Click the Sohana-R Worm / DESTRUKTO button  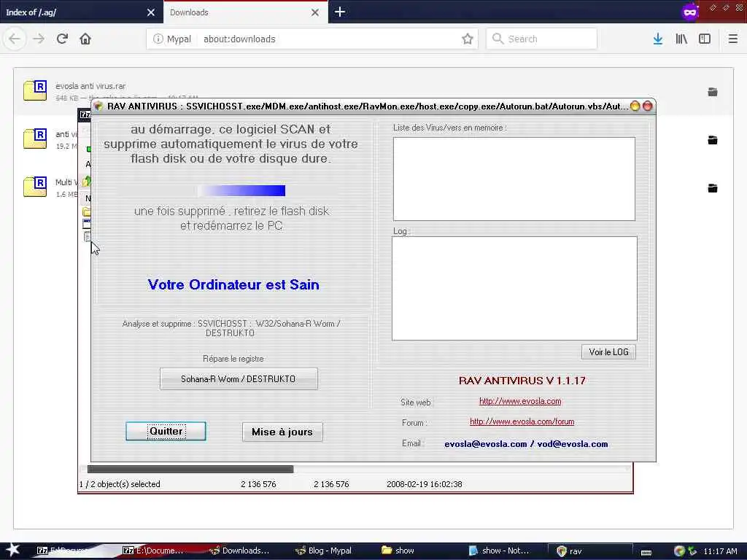[x=239, y=379]
